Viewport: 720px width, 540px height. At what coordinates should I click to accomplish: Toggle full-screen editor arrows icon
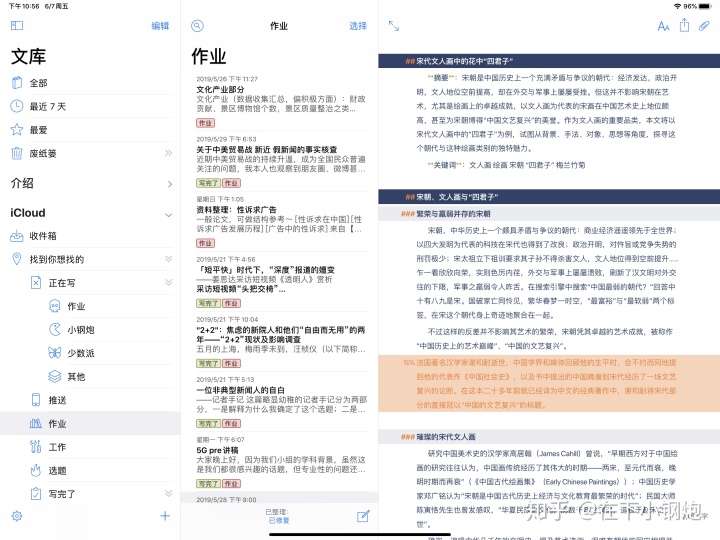[x=394, y=26]
